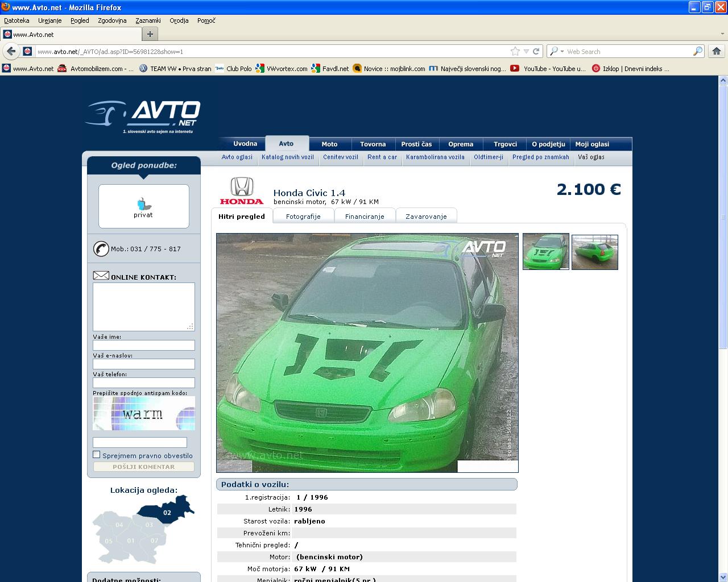Click the Vaš telefon input field
This screenshot has width=728, height=582.
tap(144, 383)
